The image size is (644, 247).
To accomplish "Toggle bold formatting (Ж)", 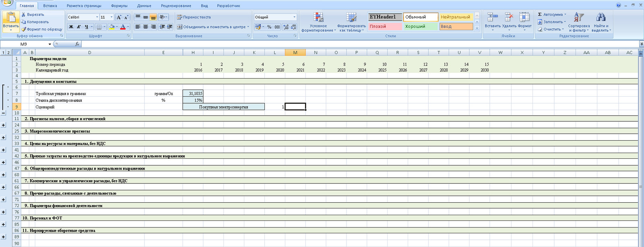I will [71, 27].
